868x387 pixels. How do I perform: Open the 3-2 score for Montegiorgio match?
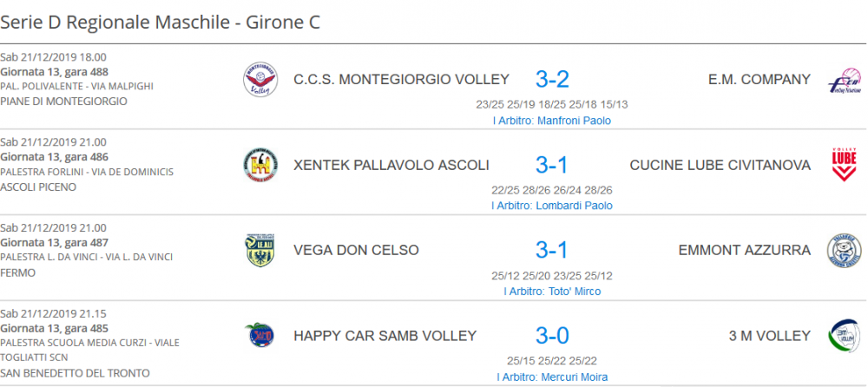coord(552,80)
